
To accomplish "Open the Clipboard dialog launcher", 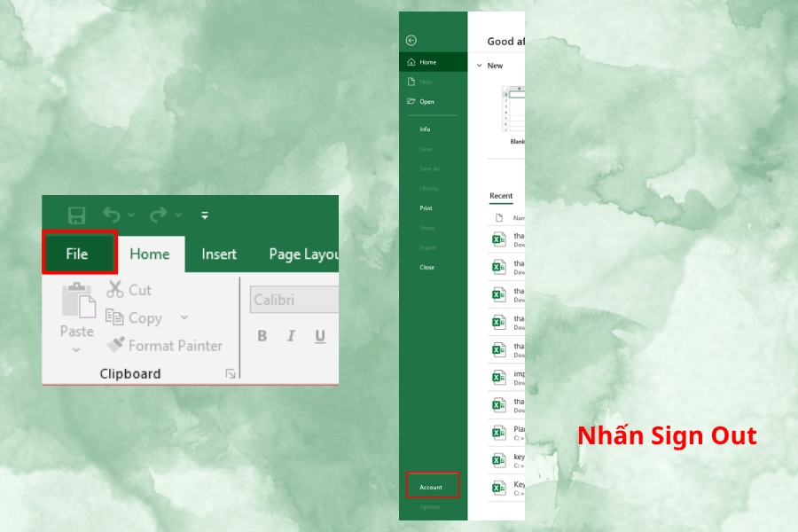I will [231, 373].
